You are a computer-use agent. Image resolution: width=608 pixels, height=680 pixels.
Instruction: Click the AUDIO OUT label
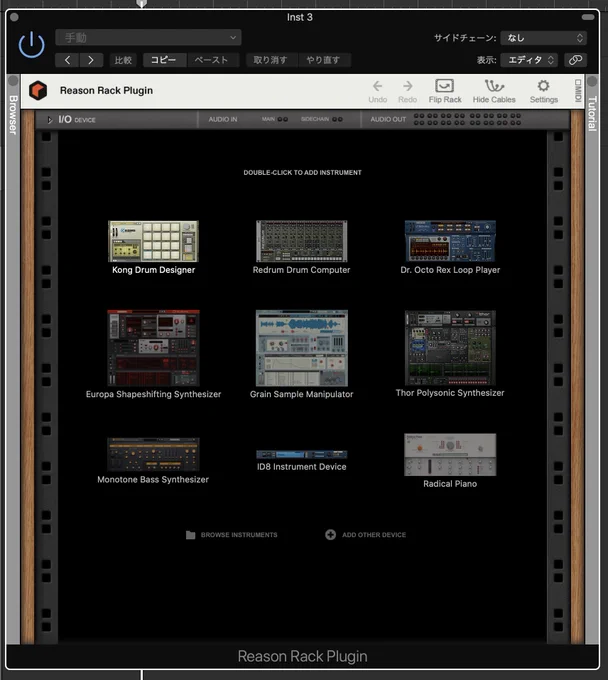tap(388, 119)
